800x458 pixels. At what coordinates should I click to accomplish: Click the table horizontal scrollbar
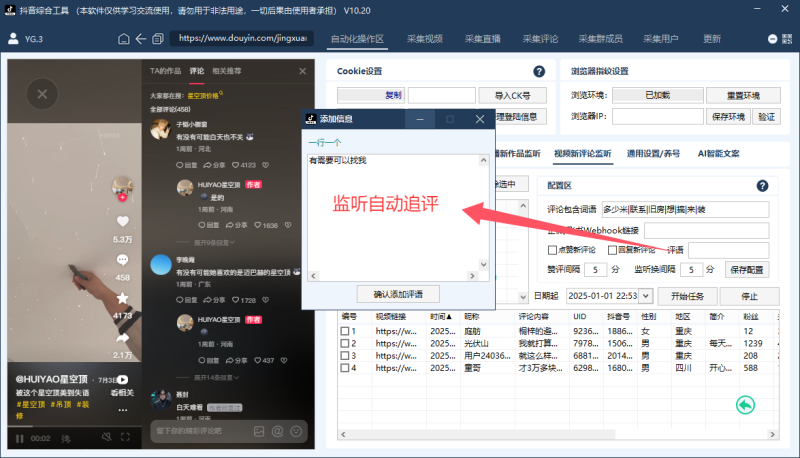pos(558,434)
